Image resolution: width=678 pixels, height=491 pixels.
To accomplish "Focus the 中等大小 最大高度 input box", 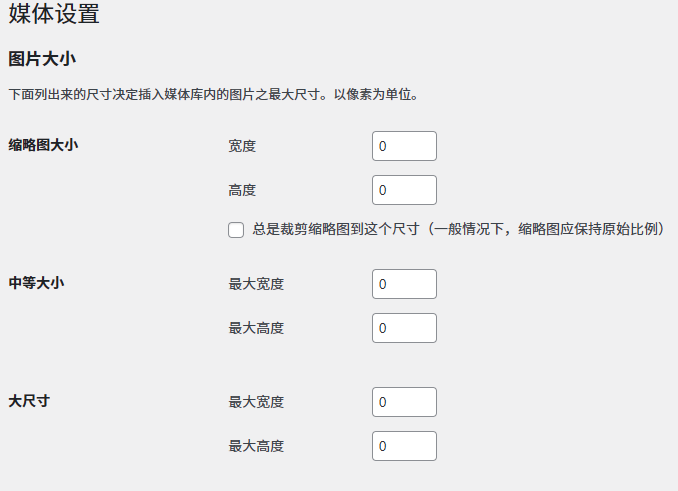I will [404, 328].
